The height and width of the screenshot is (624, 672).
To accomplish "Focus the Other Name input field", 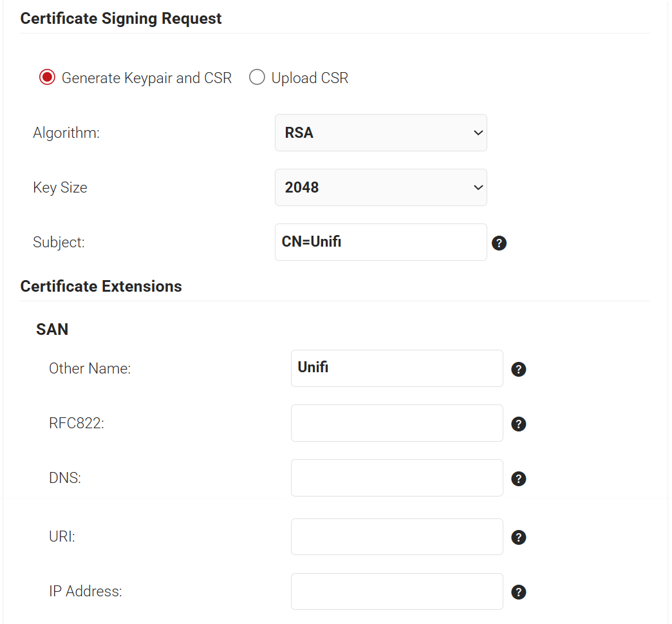I will tap(397, 368).
